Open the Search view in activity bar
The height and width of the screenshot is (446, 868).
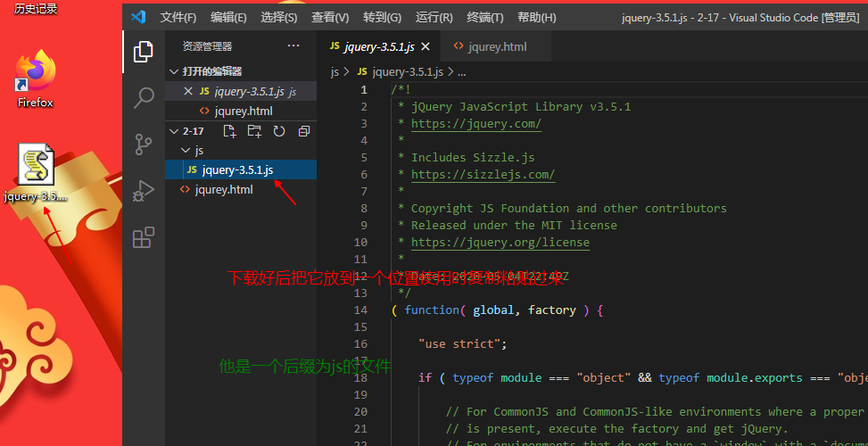[x=144, y=98]
